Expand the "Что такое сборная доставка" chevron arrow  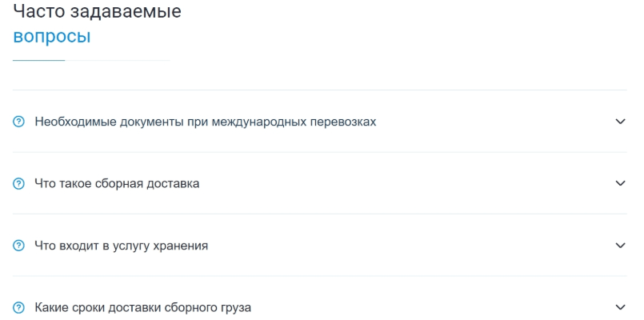click(x=620, y=183)
